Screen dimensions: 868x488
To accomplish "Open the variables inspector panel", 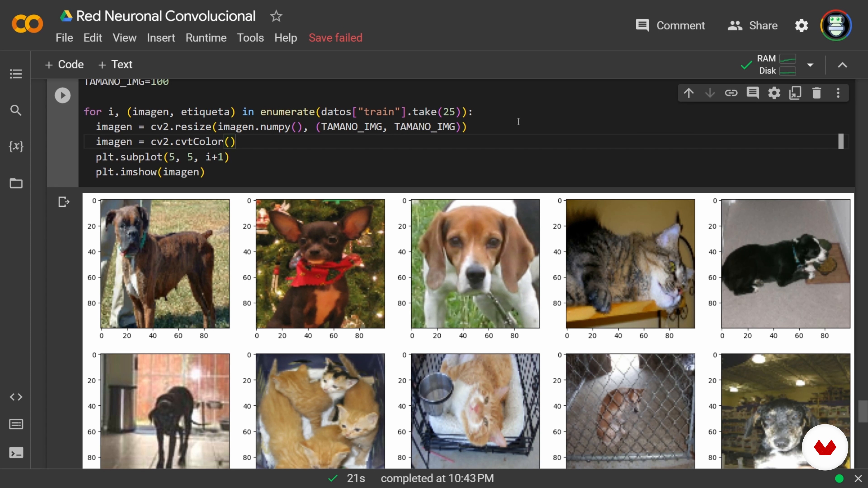I will click(16, 146).
